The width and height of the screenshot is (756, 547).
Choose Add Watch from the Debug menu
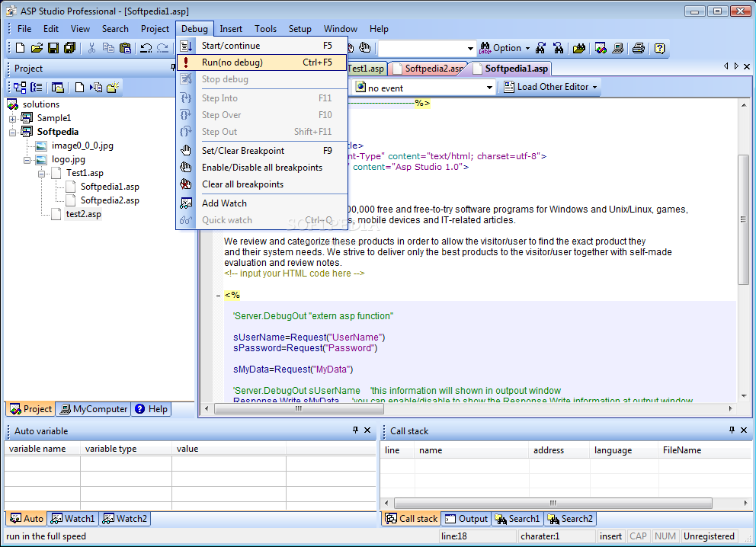click(262, 203)
